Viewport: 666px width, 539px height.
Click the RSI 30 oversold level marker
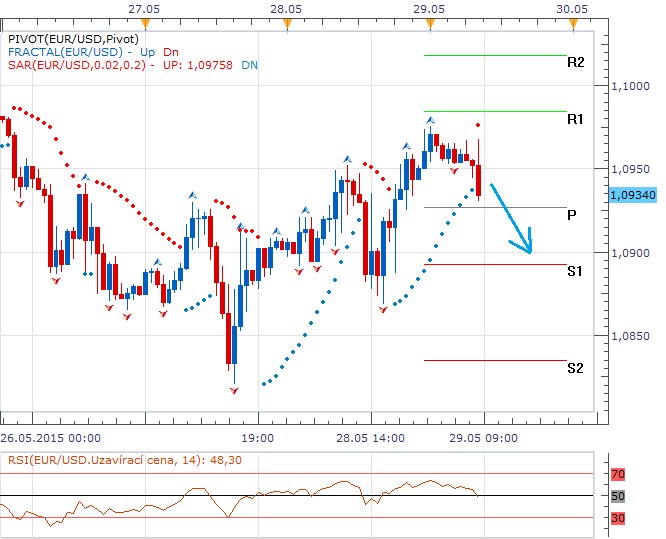617,518
